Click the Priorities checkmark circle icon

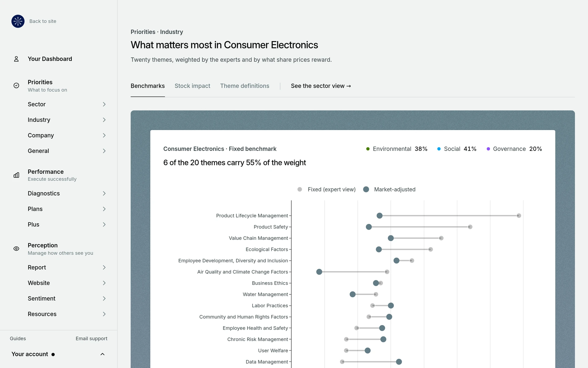click(16, 86)
